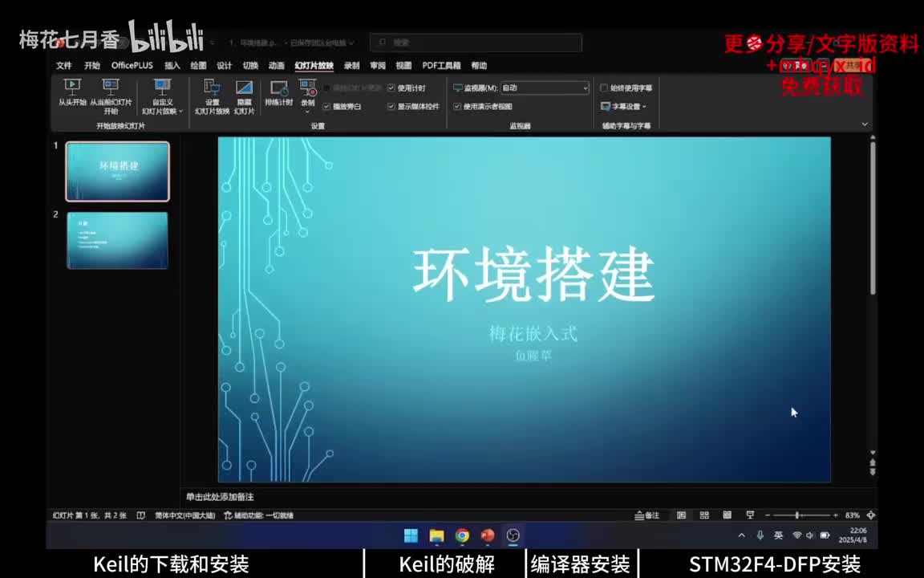This screenshot has width=924, height=578.
Task: Fit slide to window icon
Action: pyautogui.click(x=871, y=515)
